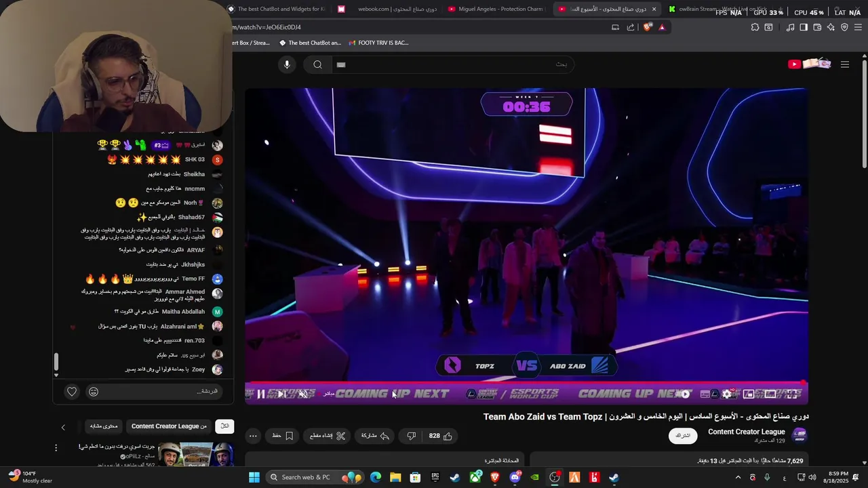Open the Brave Wallet icon
The image size is (868, 488).
[817, 27]
